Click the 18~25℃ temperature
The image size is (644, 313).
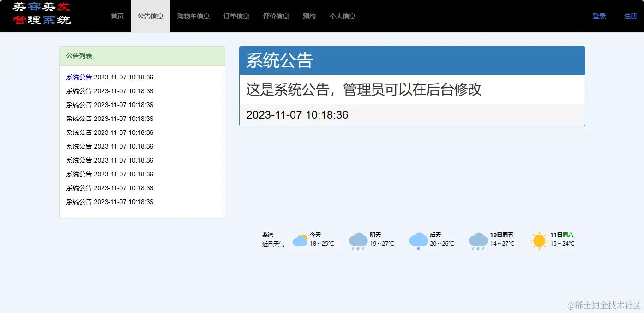point(322,244)
